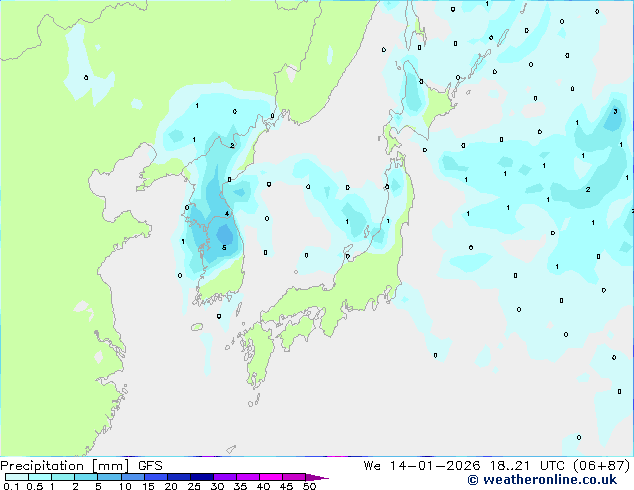Click the 15 to 20 mm legend swatch
634x490 pixels.
(x=155, y=477)
